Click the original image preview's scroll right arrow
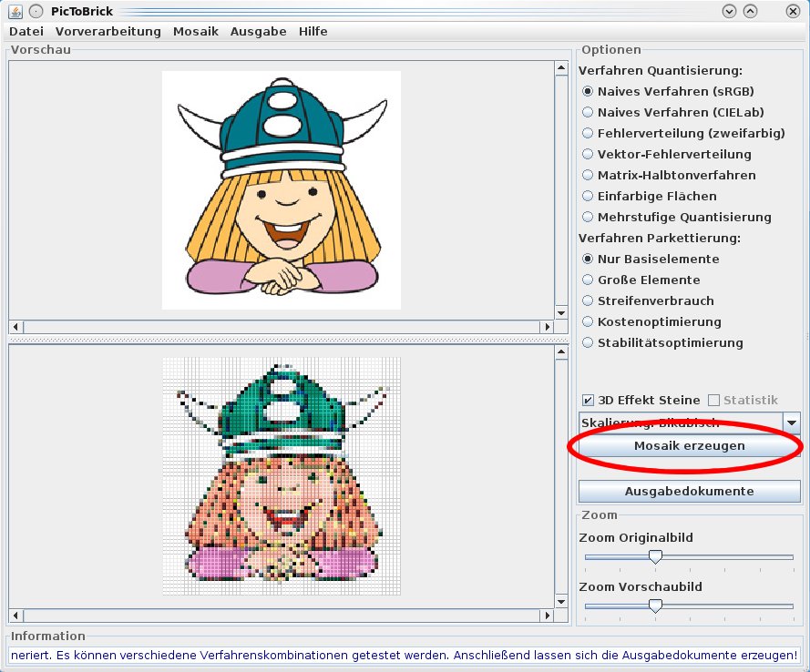The width and height of the screenshot is (810, 672). (x=547, y=327)
